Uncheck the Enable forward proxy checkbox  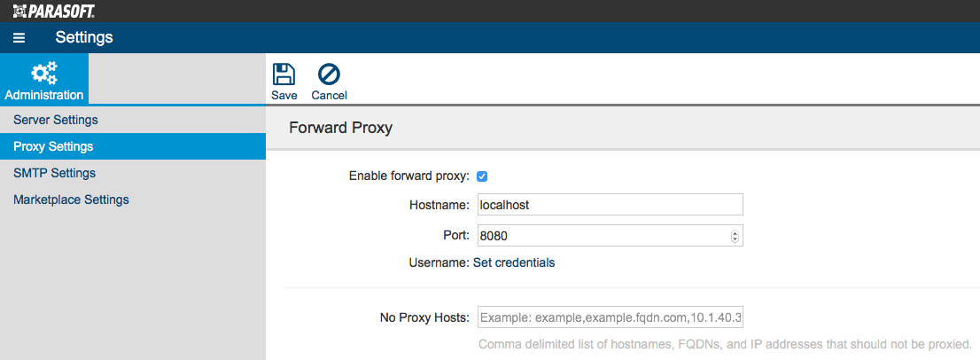click(x=482, y=176)
